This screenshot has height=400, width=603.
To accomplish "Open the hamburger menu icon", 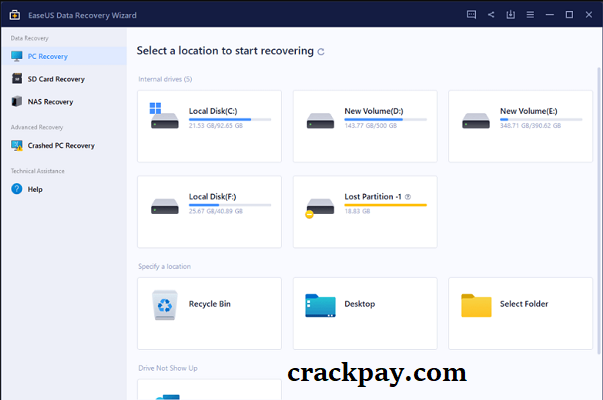I will (530, 15).
